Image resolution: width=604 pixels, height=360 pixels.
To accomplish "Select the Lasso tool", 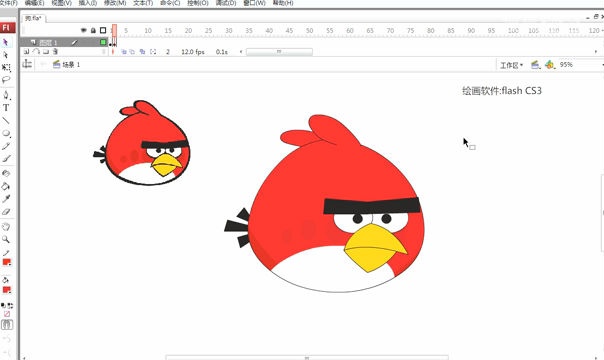I will pyautogui.click(x=6, y=80).
